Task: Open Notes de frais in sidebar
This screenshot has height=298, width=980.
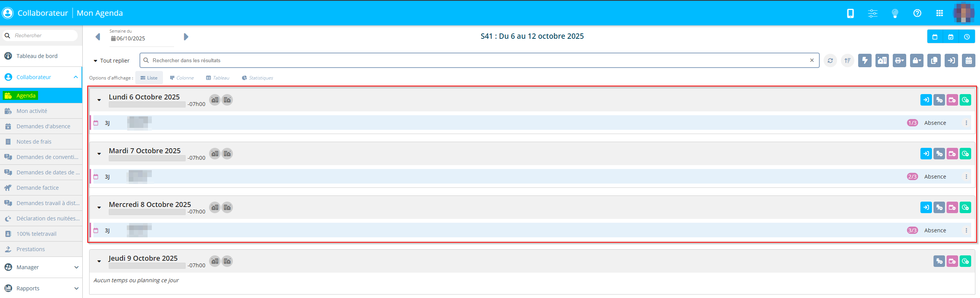Action: click(x=34, y=142)
